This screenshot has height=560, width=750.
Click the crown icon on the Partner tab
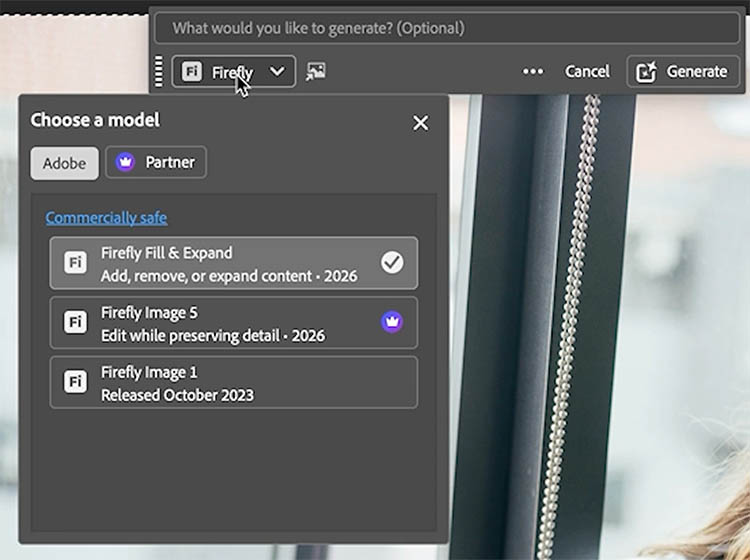(x=125, y=162)
